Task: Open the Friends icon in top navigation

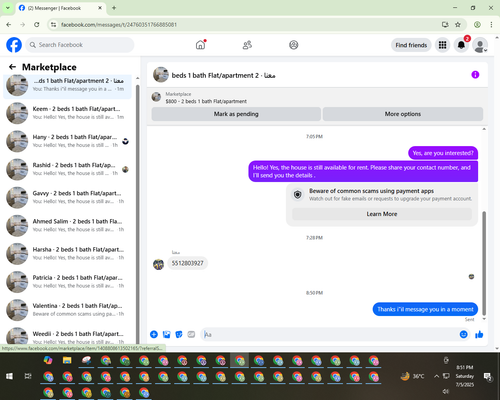Action: [247, 45]
